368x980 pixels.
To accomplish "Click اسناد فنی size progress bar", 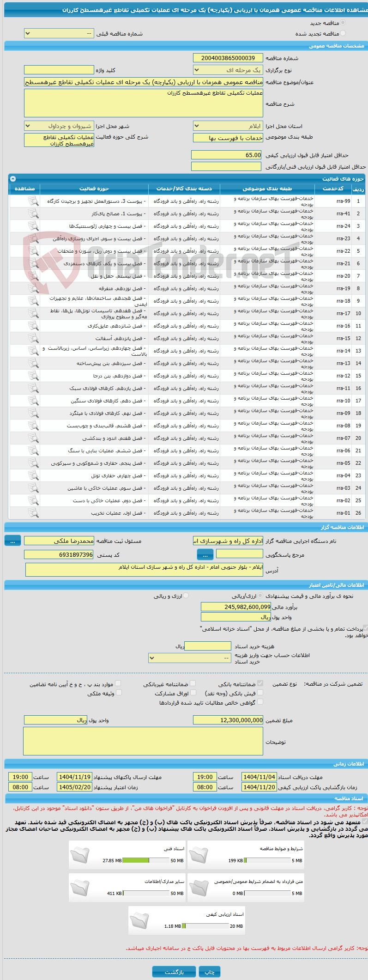I will pyautogui.click(x=146, y=860).
